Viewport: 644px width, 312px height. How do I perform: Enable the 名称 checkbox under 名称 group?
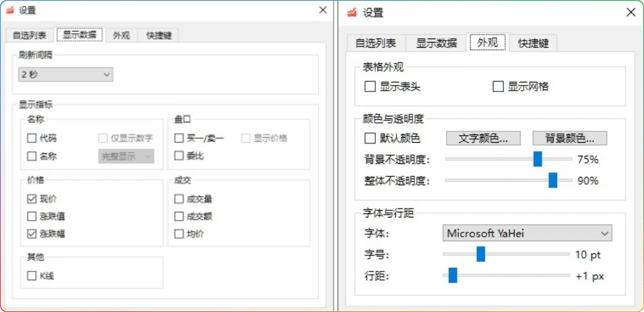pos(31,156)
